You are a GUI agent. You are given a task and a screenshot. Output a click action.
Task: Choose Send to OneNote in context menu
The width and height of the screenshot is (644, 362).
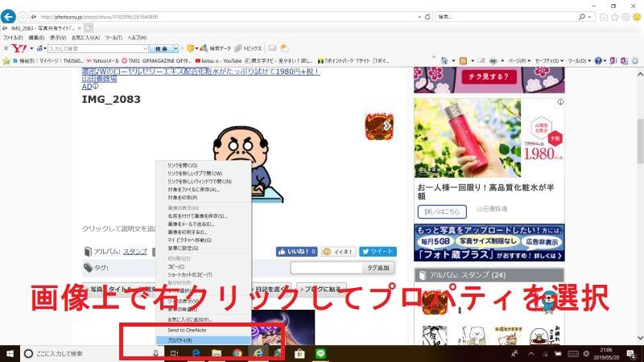(204, 330)
